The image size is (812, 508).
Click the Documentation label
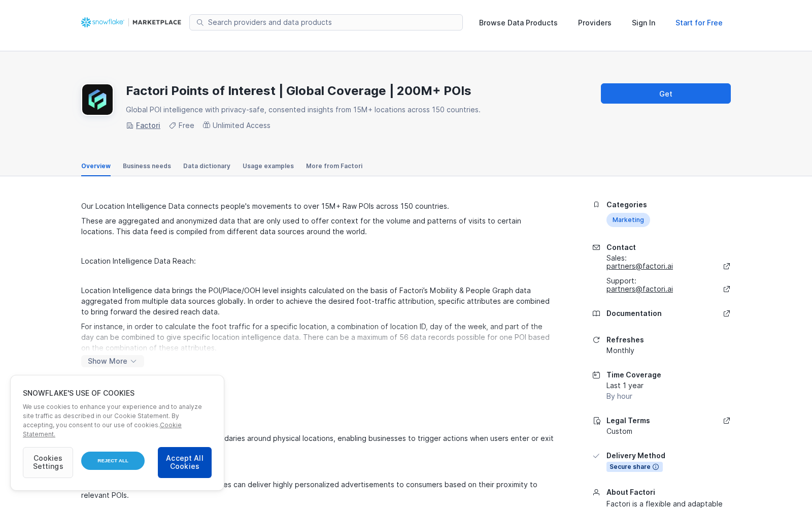pos(634,313)
